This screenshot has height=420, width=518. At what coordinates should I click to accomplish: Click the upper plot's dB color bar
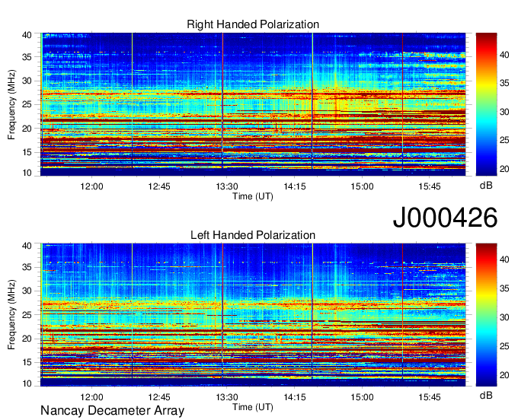486,104
